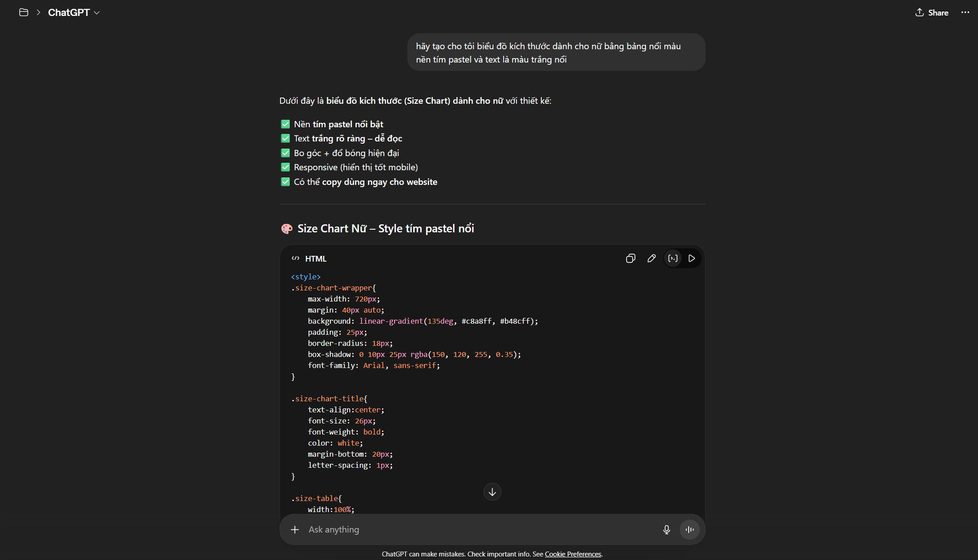Click the user's prompt message bubble
Viewport: 978px width, 560px height.
point(556,52)
